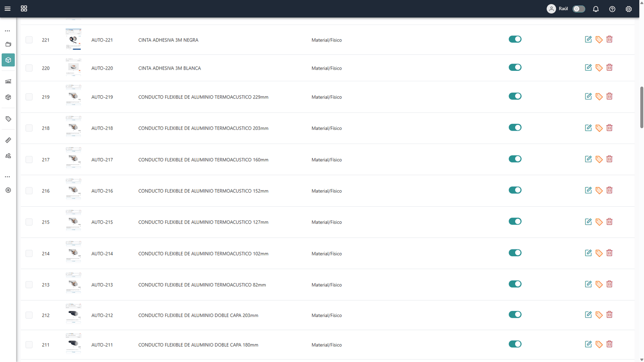
Task: Check the checkbox for row 220
Action: click(29, 68)
